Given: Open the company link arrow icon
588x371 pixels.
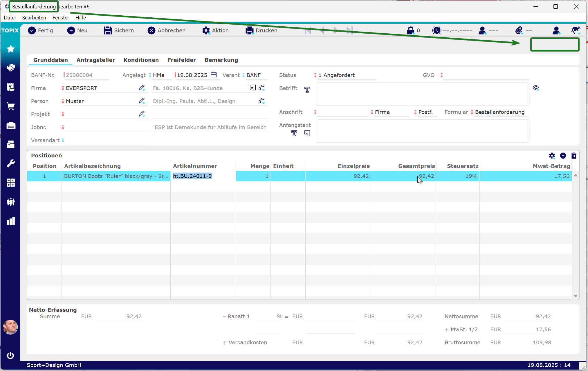Looking at the screenshot, I should click(252, 88).
